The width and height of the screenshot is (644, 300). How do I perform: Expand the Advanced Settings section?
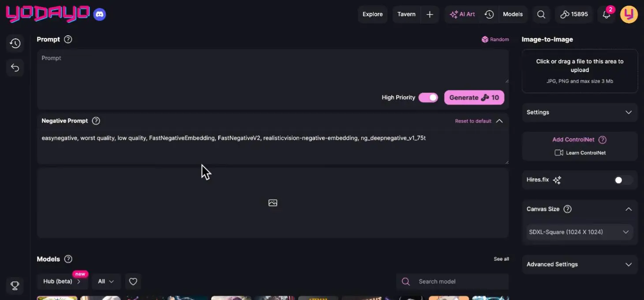pyautogui.click(x=580, y=264)
